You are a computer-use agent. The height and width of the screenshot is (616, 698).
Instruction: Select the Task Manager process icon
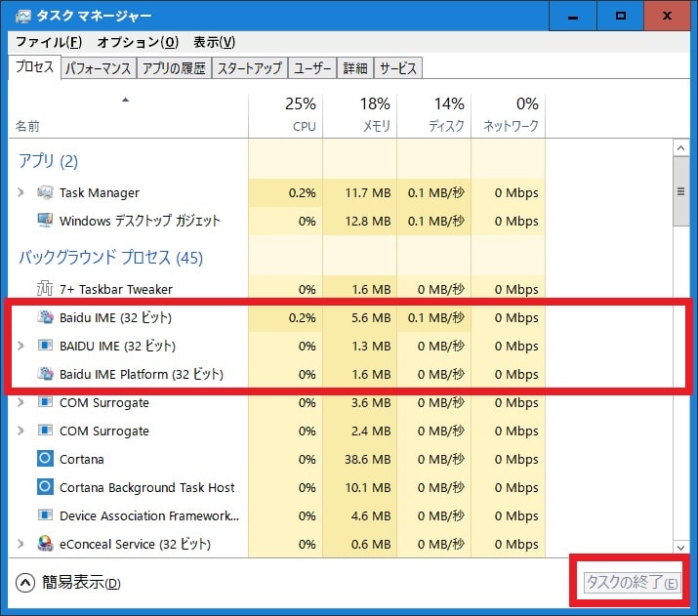45,192
